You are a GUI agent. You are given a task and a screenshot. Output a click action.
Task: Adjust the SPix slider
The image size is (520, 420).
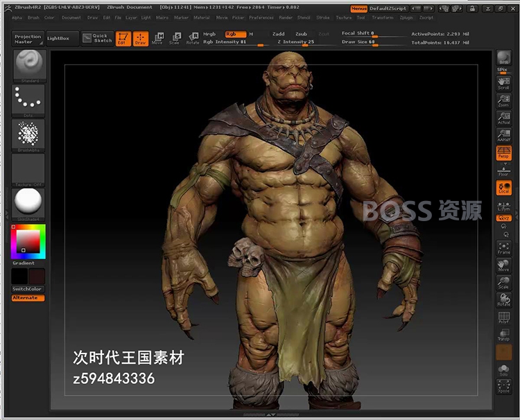click(x=503, y=71)
